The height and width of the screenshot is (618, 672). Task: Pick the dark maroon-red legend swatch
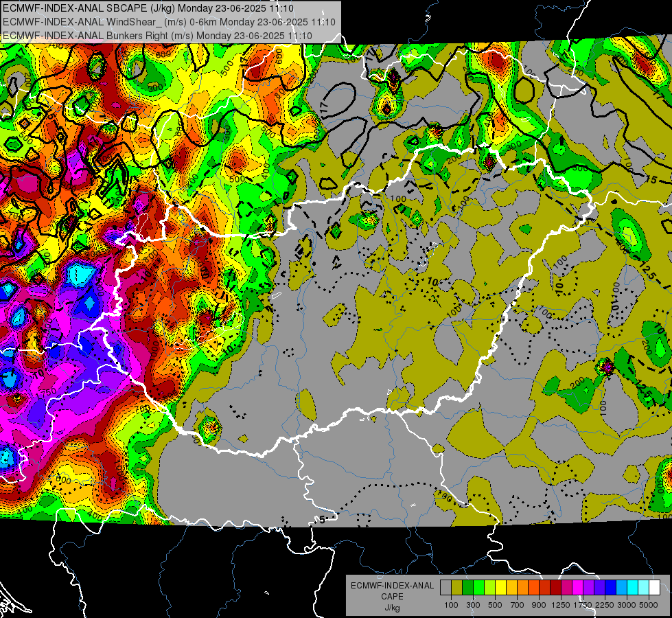pyautogui.click(x=555, y=588)
